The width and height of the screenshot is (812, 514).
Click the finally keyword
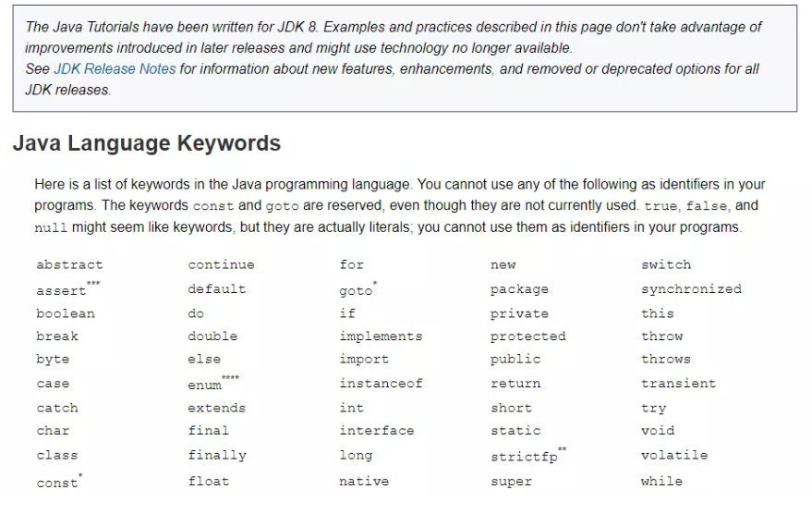(x=217, y=456)
